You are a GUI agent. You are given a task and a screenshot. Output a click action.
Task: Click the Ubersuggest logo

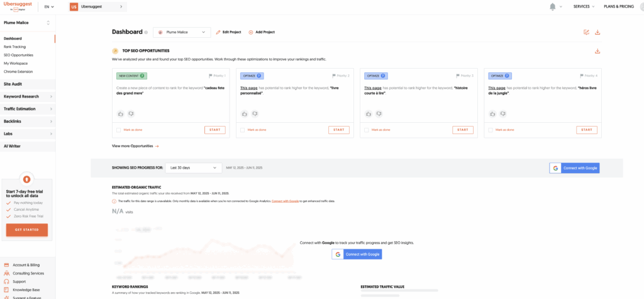[x=17, y=5]
